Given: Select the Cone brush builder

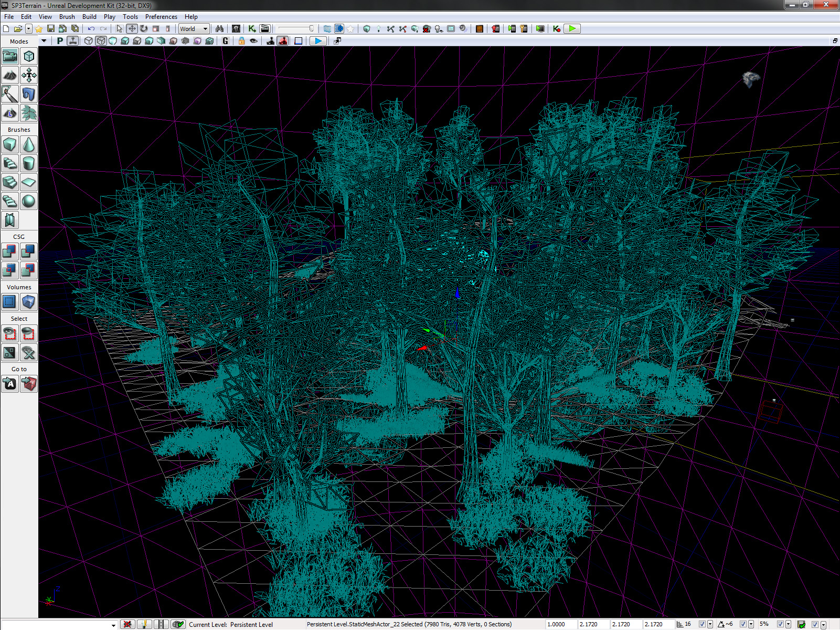Looking at the screenshot, I should click(29, 144).
